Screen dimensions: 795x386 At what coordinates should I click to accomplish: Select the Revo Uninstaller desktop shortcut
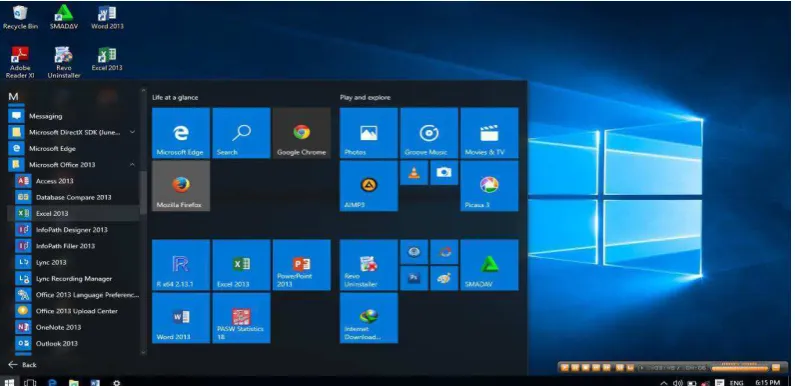(64, 63)
